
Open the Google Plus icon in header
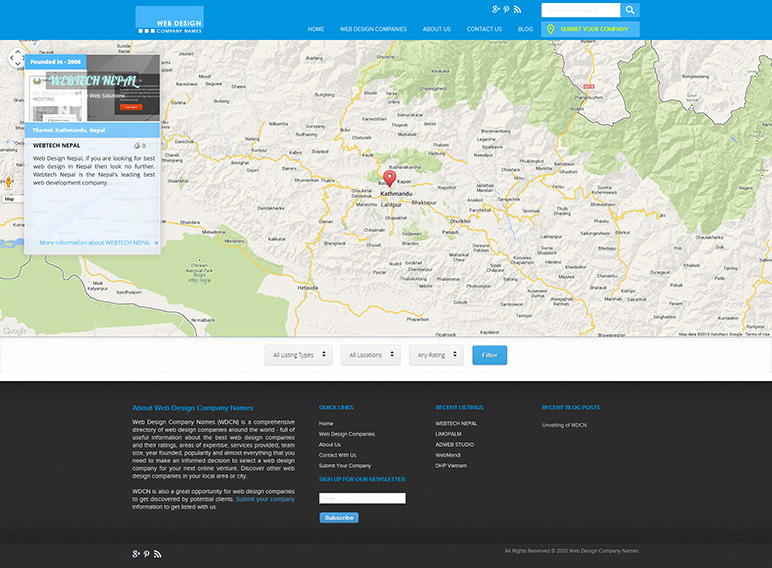496,9
